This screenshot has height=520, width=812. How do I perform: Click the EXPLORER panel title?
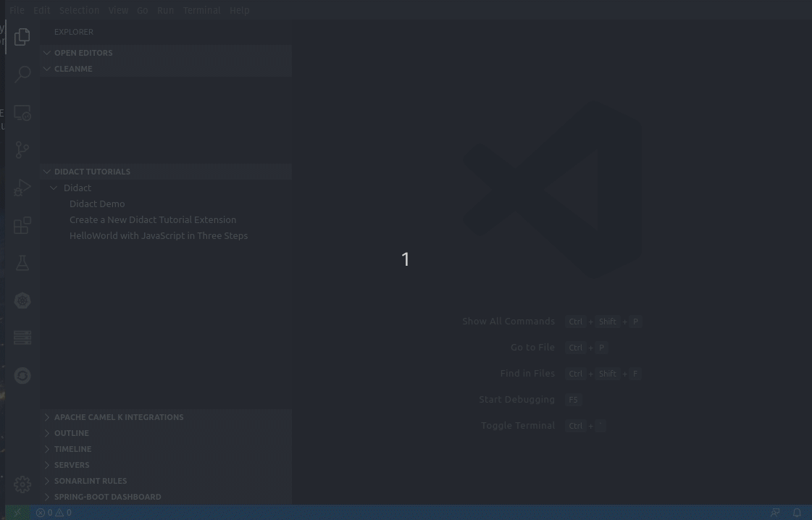(74, 32)
